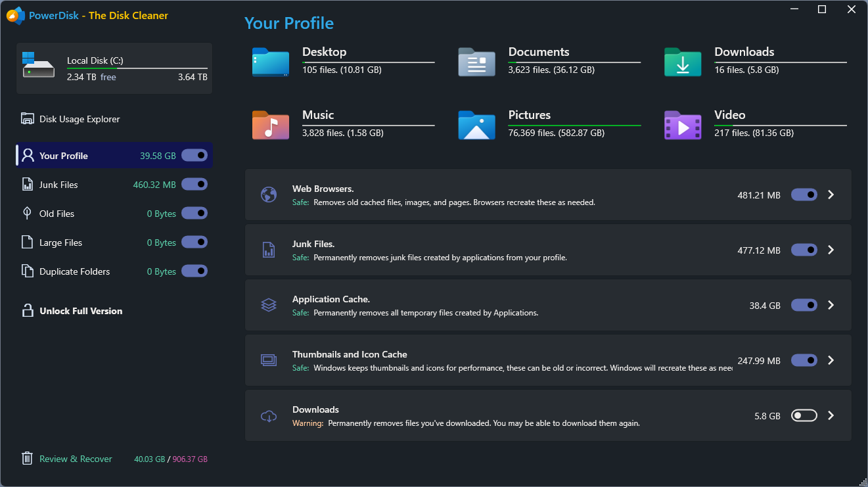This screenshot has height=487, width=868.
Task: Click the Music folder title
Action: [x=318, y=115]
